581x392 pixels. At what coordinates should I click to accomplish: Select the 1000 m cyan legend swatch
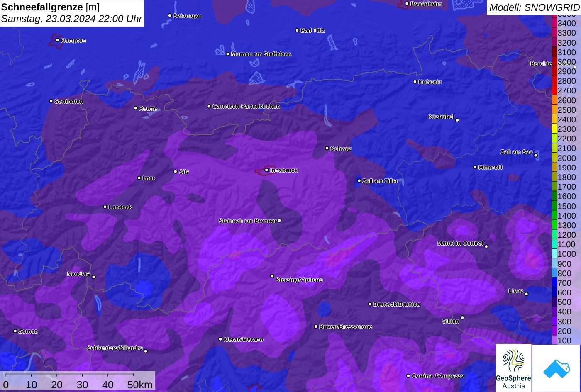point(554,254)
